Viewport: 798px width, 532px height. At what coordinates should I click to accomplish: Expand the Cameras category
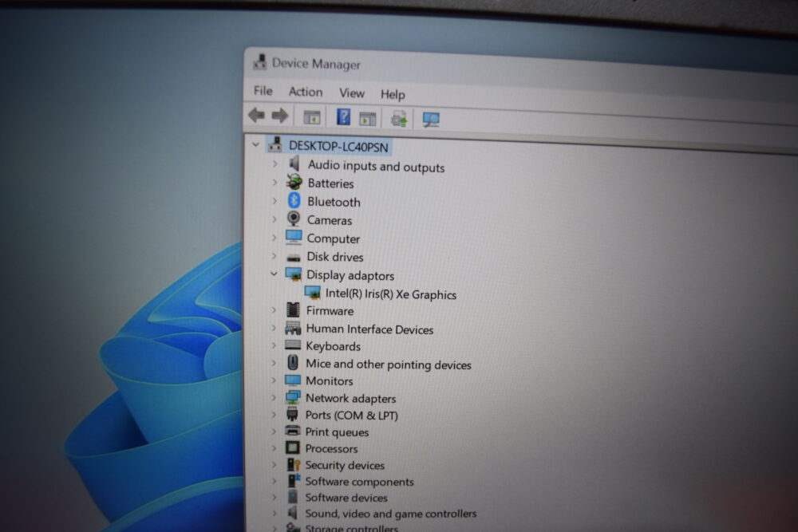click(275, 219)
